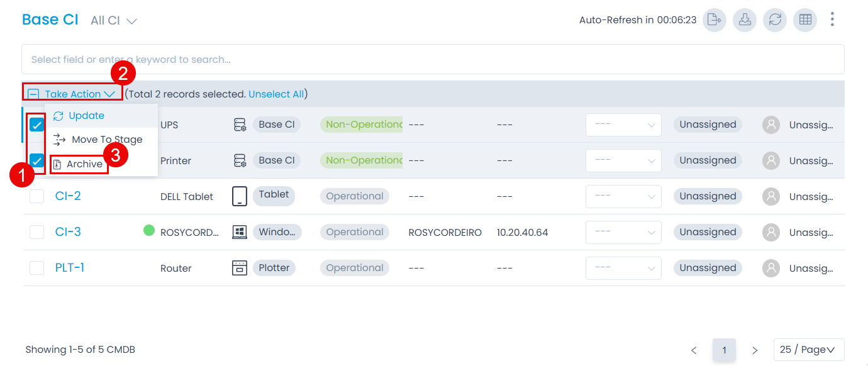
Task: Go to the next page arrow
Action: pyautogui.click(x=755, y=350)
